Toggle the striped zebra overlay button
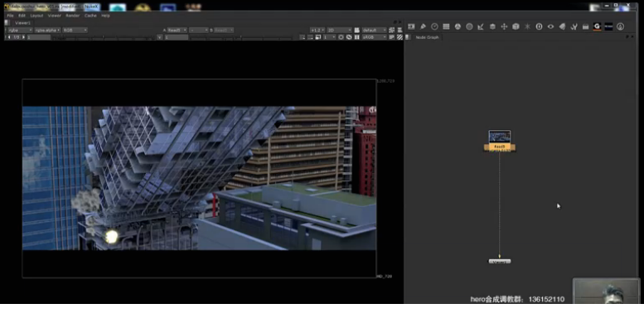Image resolution: width=644 pixels, height=323 pixels. click(399, 37)
